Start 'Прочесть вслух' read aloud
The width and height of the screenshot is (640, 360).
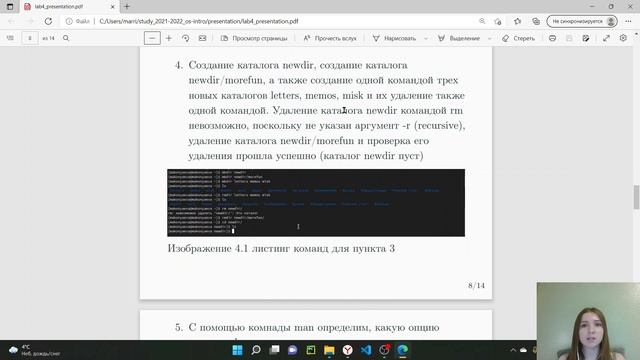[x=330, y=38]
